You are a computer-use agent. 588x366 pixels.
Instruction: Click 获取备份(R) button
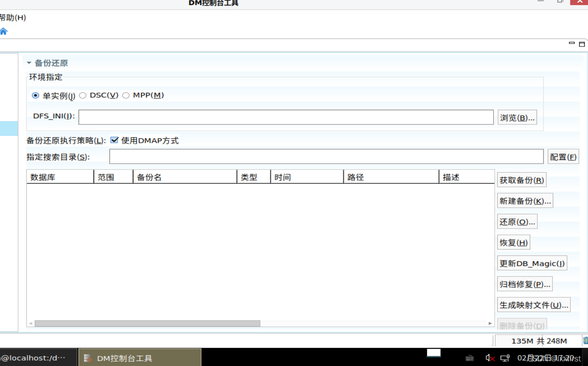click(522, 180)
